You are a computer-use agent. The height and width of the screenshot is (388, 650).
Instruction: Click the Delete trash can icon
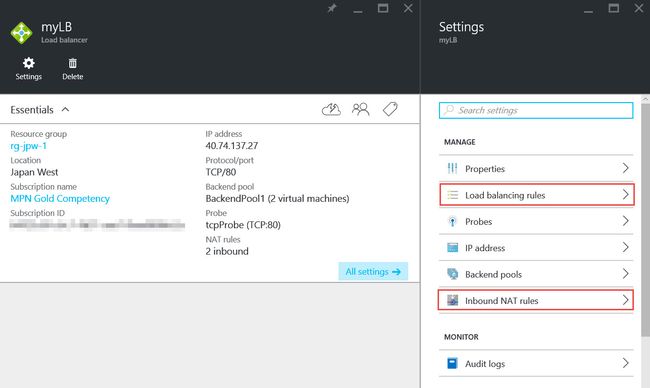pos(73,63)
